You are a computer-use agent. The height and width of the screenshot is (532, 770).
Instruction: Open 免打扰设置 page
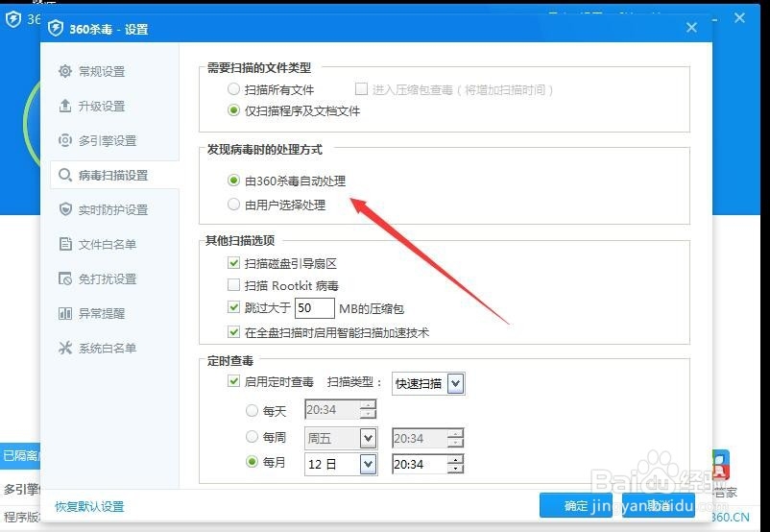[108, 279]
